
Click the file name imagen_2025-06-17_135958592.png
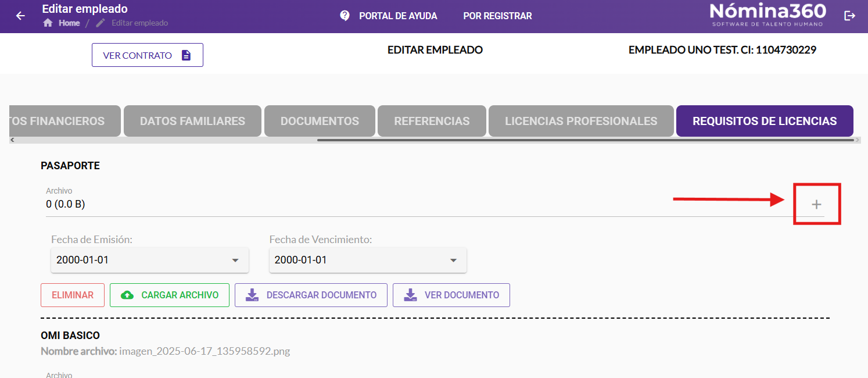205,351
